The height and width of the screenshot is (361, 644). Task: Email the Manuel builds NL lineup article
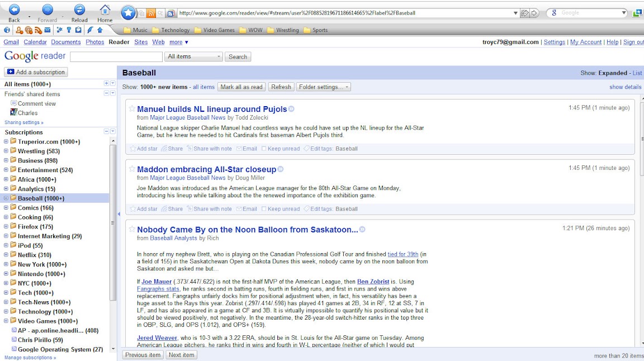coord(247,149)
